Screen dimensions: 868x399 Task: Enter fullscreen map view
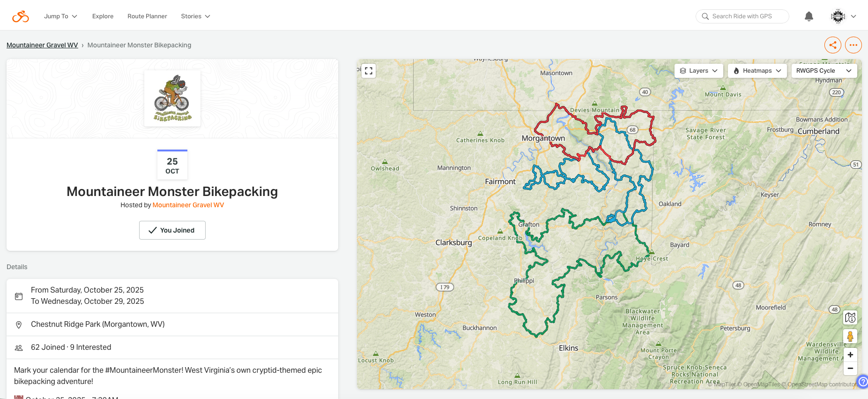tap(369, 71)
